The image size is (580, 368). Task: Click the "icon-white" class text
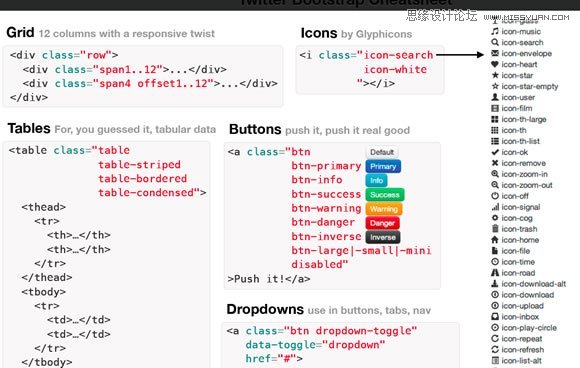(x=395, y=70)
